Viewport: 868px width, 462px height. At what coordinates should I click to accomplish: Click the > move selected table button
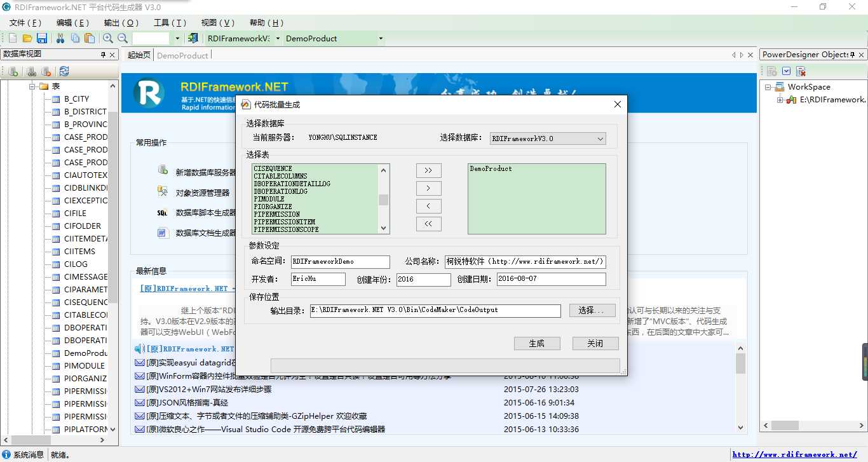point(428,188)
